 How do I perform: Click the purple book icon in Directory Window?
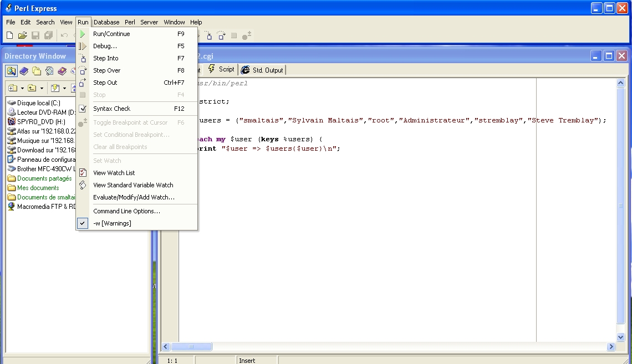(x=62, y=71)
